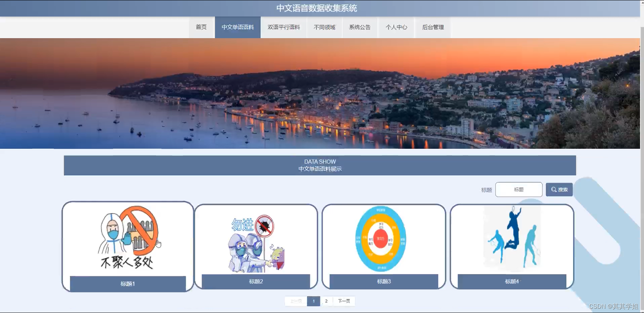Click the 标题3 label bar
The height and width of the screenshot is (313, 644).
pyautogui.click(x=384, y=281)
